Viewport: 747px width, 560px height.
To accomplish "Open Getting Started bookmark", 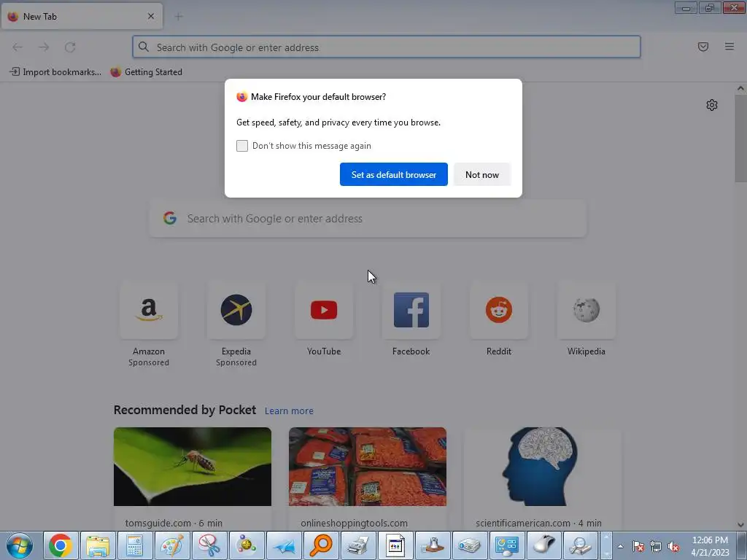I will click(x=146, y=72).
